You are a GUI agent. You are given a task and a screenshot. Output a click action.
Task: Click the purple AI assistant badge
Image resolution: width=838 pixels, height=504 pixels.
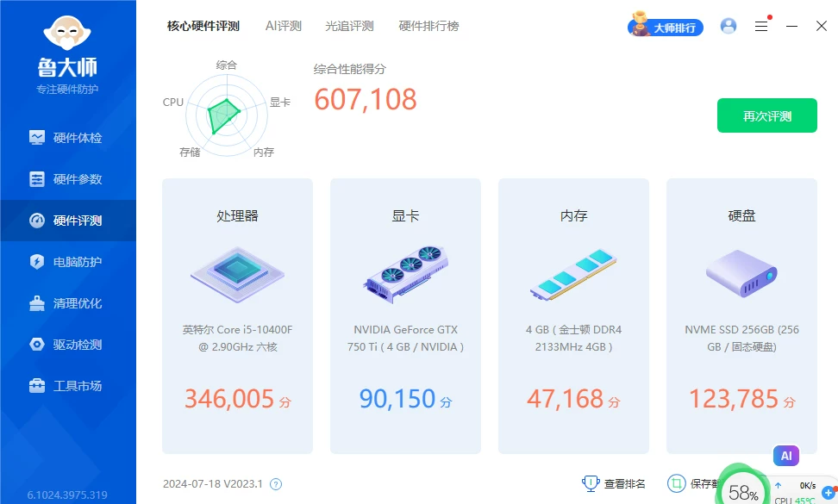coord(785,456)
